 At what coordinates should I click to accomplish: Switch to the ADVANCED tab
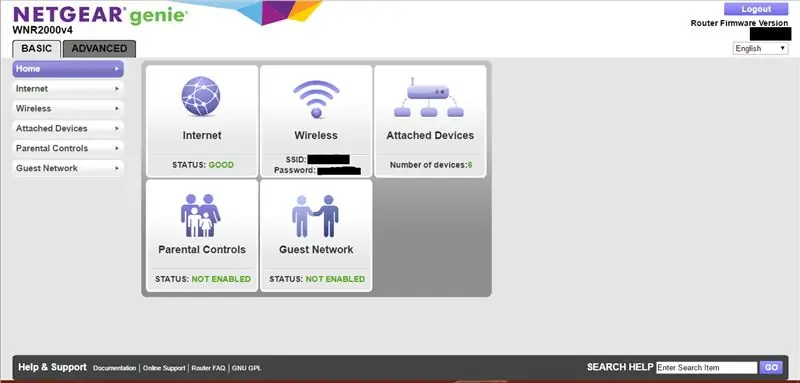click(99, 49)
